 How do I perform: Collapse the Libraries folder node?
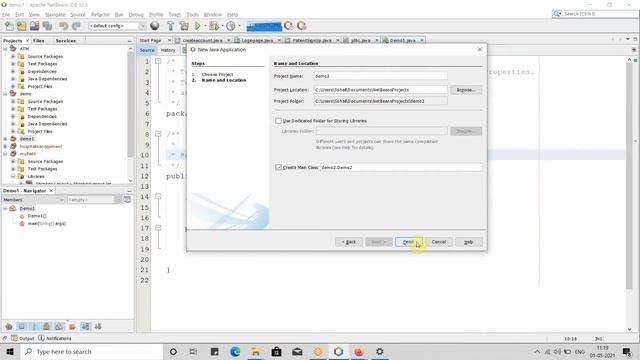(13, 176)
